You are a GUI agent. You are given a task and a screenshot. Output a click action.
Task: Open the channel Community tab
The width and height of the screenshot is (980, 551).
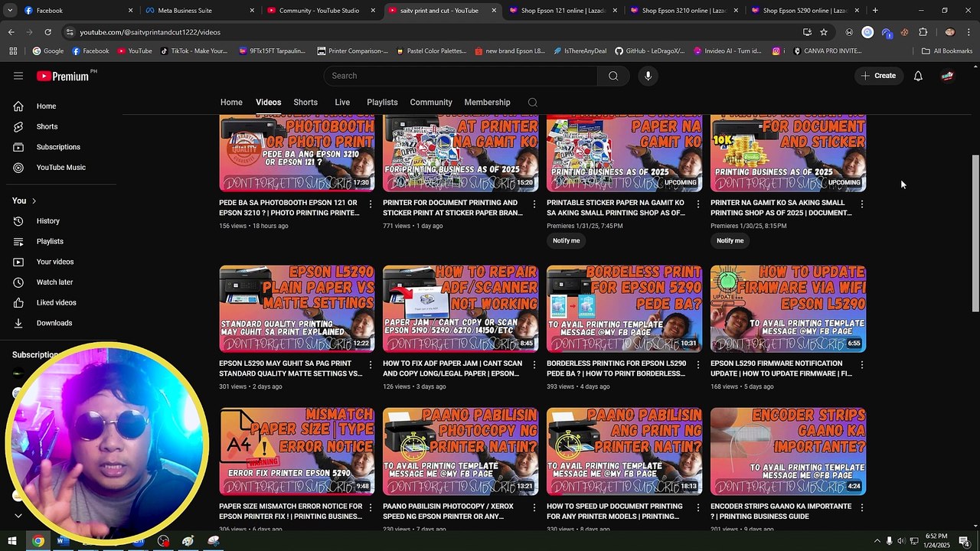[431, 103]
